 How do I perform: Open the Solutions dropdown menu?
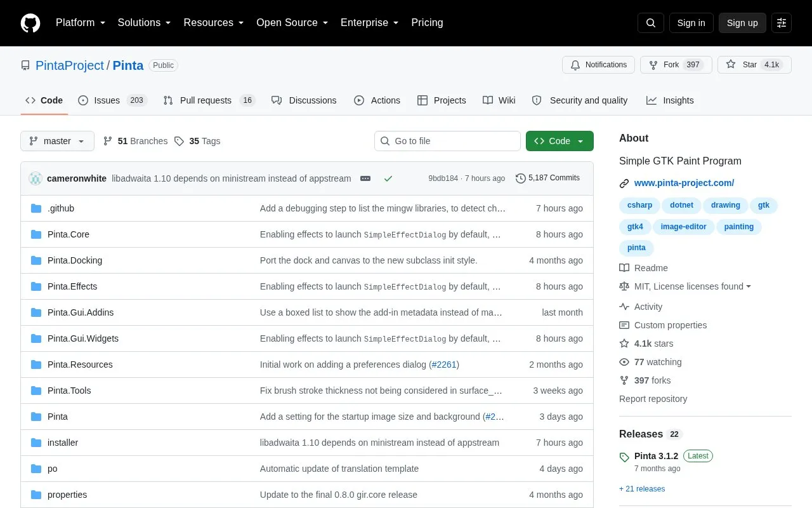(x=144, y=23)
